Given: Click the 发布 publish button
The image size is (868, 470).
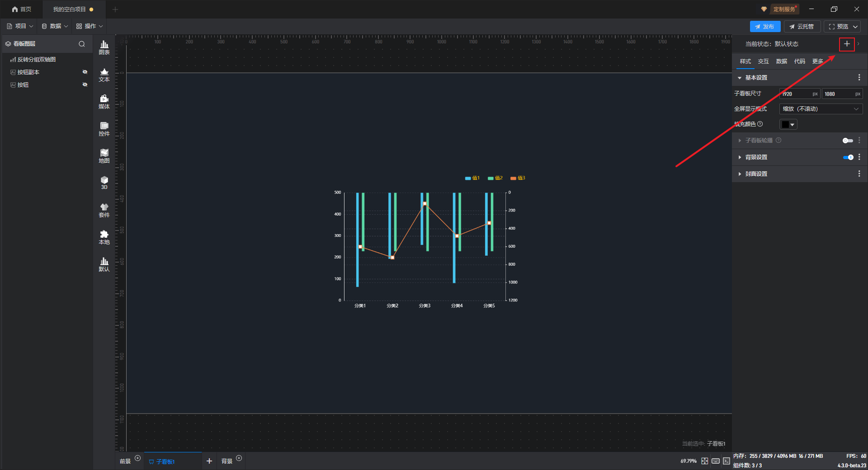Looking at the screenshot, I should 765,27.
